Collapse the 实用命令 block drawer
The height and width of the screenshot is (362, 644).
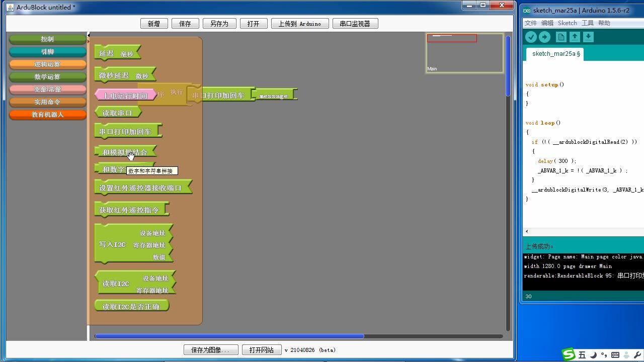[47, 102]
